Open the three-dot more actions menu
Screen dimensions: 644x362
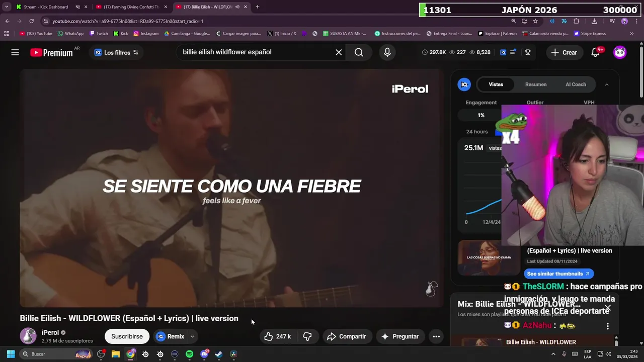(436, 336)
